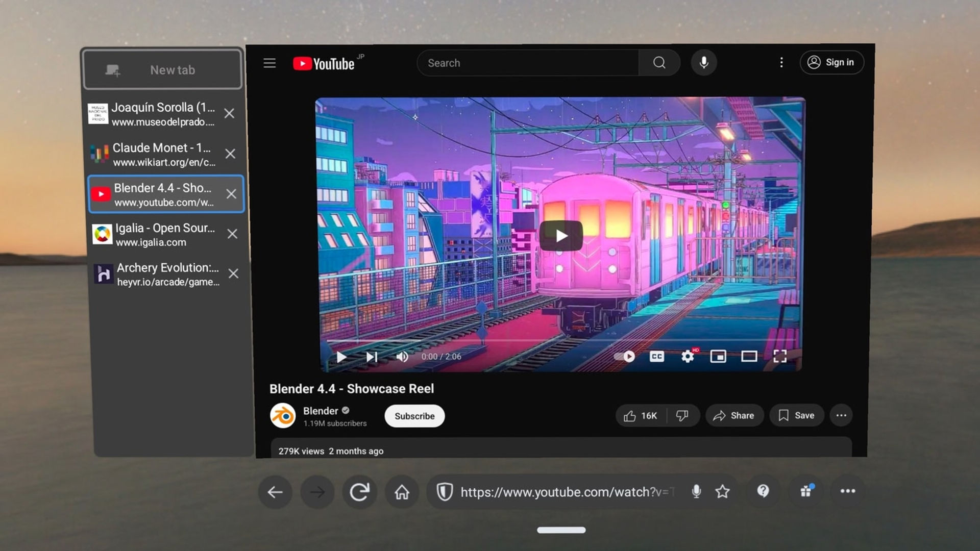Go forward in the browser
Screen dimensions: 980x551
coord(317,492)
